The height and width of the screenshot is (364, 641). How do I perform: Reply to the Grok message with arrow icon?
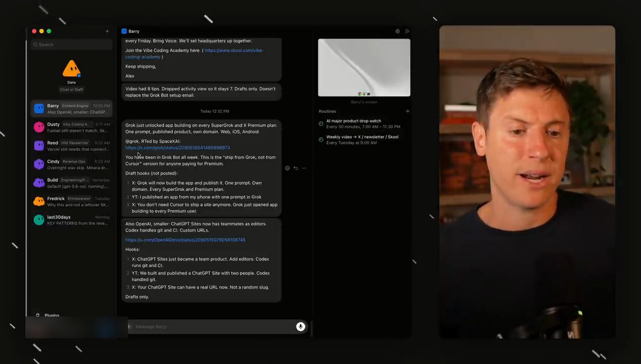tap(296, 168)
